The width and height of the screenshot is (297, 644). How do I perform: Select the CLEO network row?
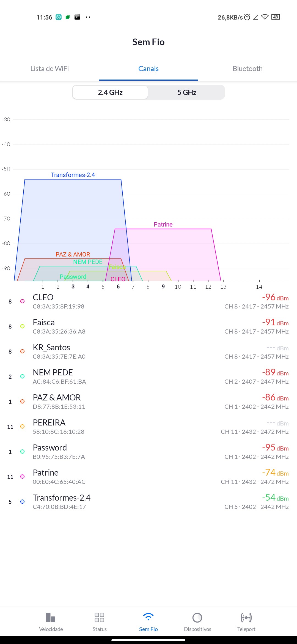pyautogui.click(x=148, y=301)
